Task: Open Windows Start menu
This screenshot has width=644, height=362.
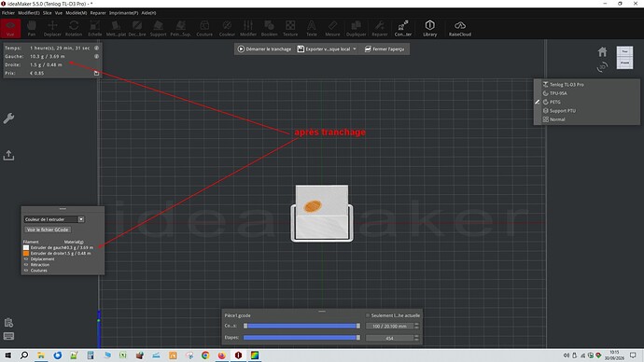Action: (x=7, y=355)
